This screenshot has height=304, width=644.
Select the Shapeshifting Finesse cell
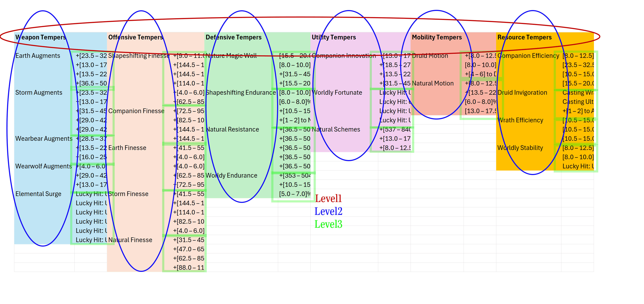click(x=139, y=55)
